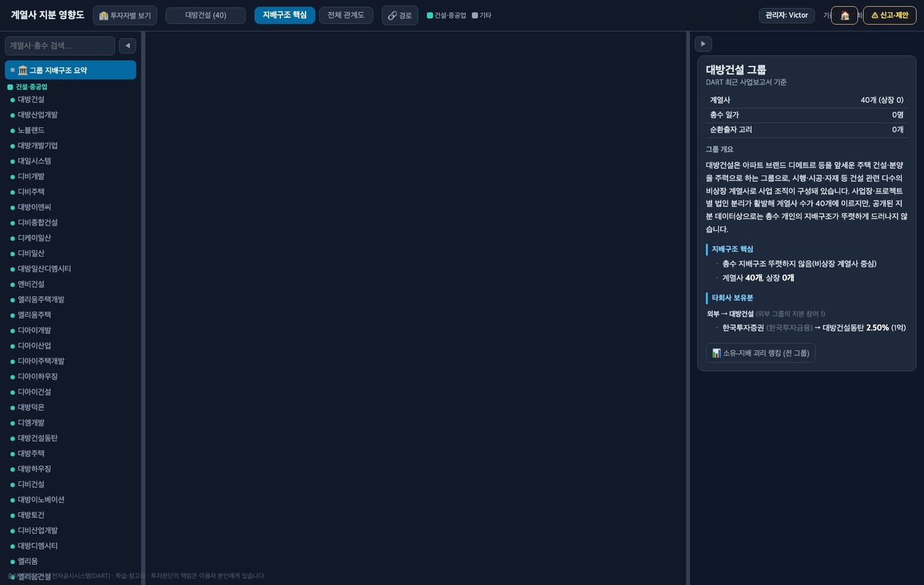Viewport: 924px width, 585px height.
Task: Toggle 기타 legend filter
Action: pos(482,15)
